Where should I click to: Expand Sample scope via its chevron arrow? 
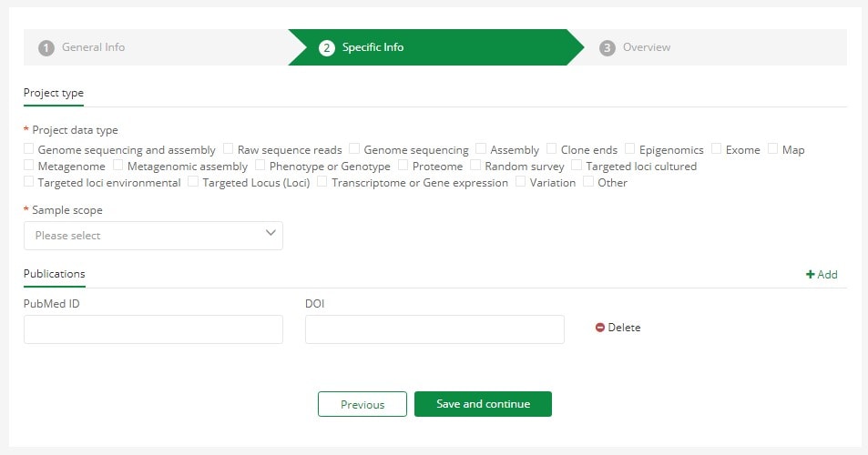coord(271,233)
